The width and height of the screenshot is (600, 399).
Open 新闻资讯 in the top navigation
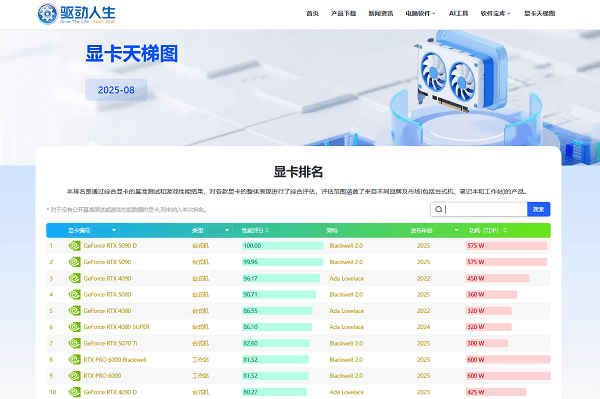pyautogui.click(x=381, y=13)
